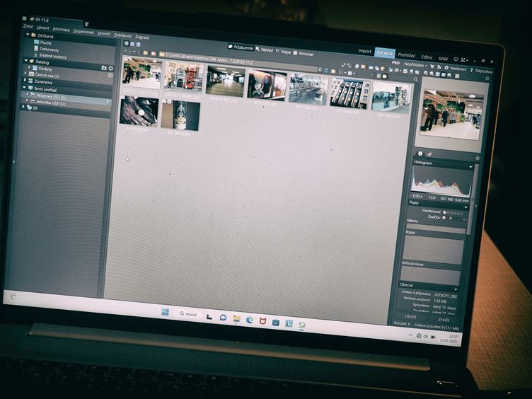
Task: Select the Porovnat compare view
Action: click(306, 52)
